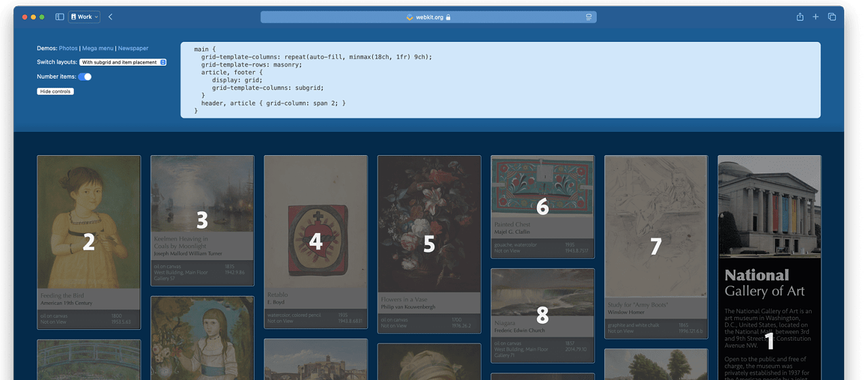The width and height of the screenshot is (868, 380).
Task: Click artist name Philip van Kouwenbergh
Action: [408, 307]
